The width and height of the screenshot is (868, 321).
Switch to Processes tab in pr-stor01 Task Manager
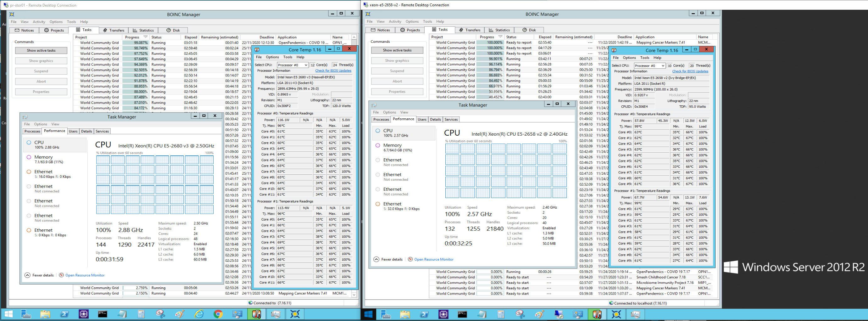click(x=32, y=131)
